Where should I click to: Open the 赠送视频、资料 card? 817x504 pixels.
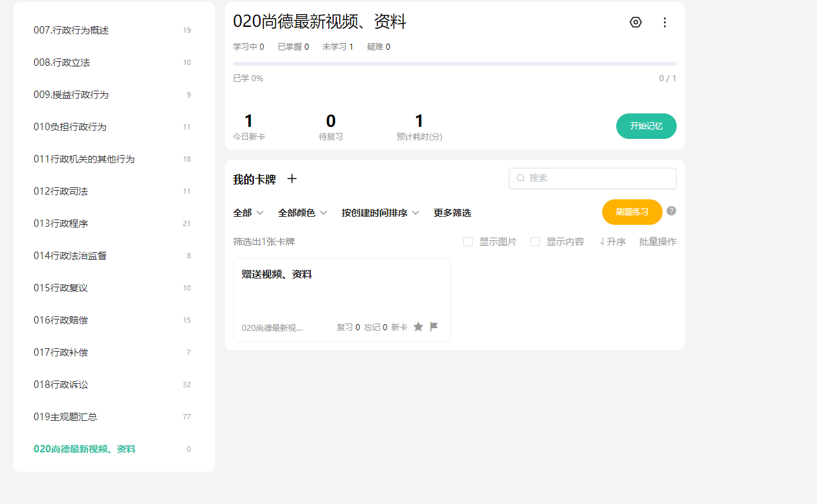(x=342, y=300)
